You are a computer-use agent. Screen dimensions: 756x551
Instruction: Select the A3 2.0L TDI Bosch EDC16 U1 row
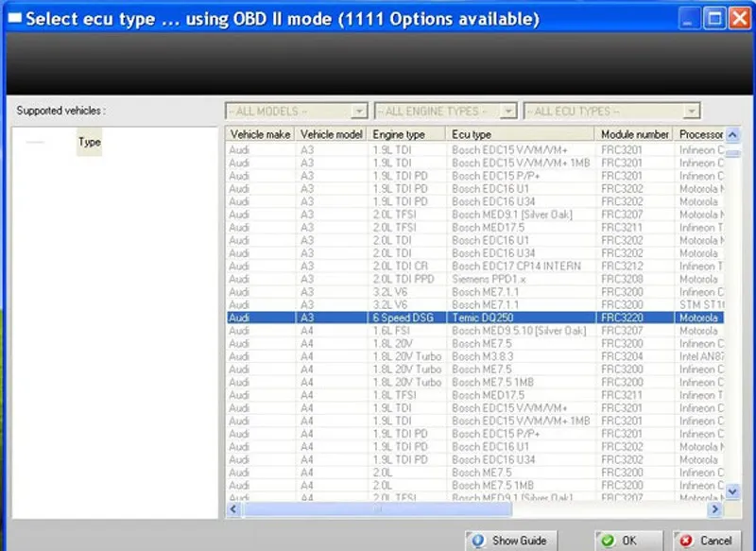475,240
